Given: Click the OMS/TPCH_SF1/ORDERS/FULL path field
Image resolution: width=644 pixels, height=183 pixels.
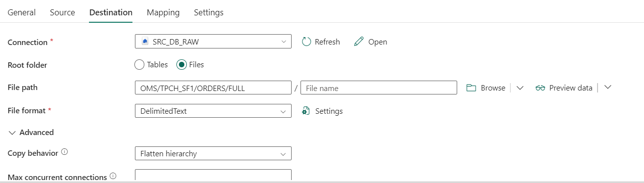Looking at the screenshot, I should point(213,88).
